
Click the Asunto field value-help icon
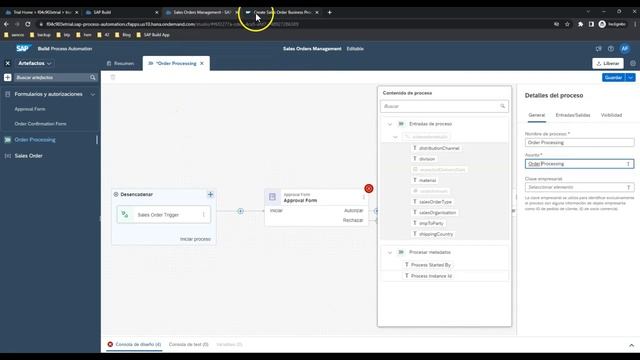(x=628, y=164)
